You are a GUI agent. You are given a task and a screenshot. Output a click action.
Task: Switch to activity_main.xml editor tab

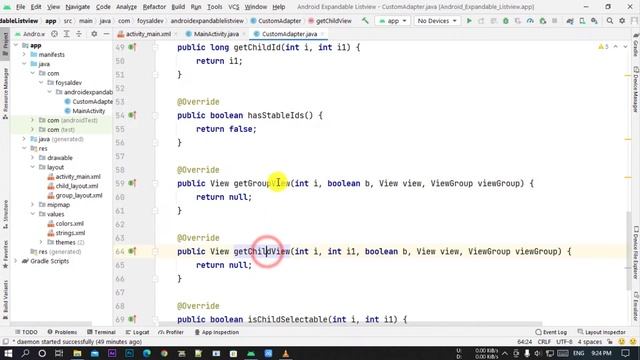pyautogui.click(x=148, y=34)
